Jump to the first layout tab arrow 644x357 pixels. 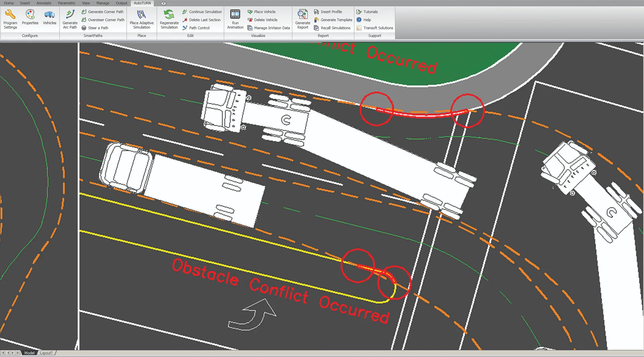coord(3,353)
